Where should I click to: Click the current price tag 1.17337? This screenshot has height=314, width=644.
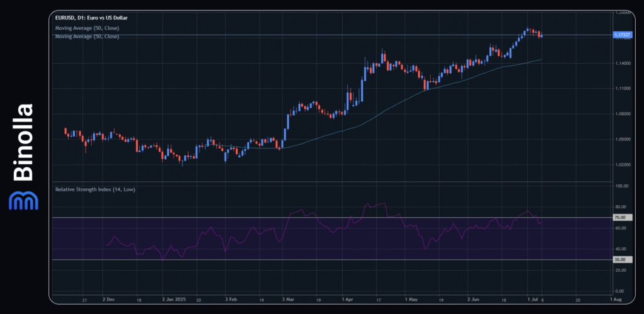[x=621, y=35]
